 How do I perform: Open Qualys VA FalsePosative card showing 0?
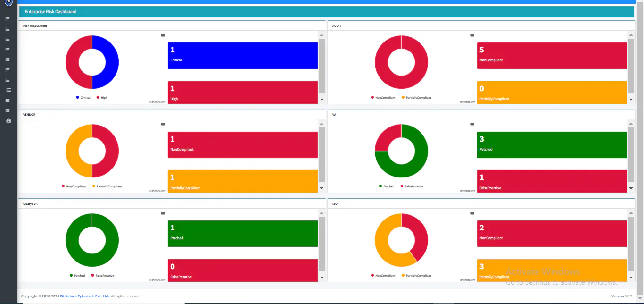[x=243, y=270]
